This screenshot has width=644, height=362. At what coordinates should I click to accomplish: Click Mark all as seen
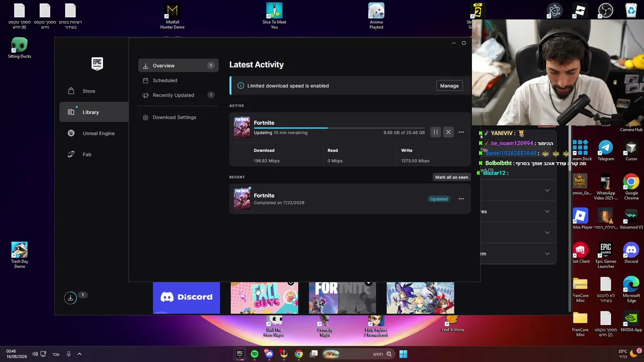tap(451, 177)
